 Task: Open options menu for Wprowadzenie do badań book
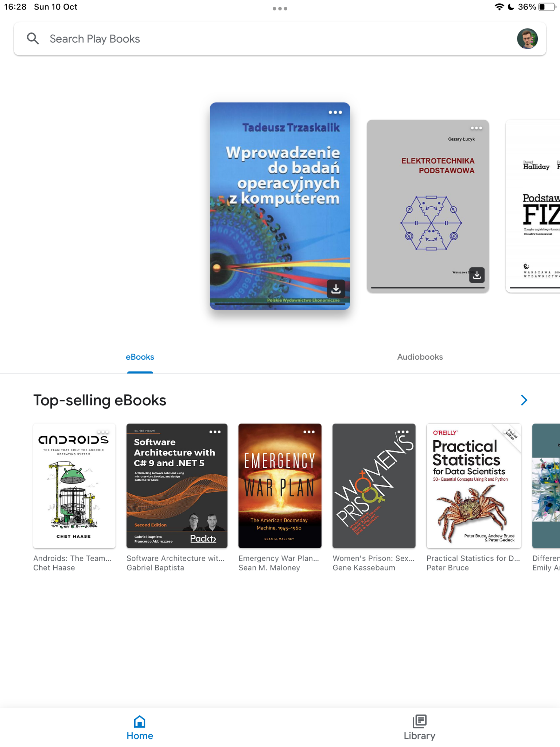click(335, 112)
